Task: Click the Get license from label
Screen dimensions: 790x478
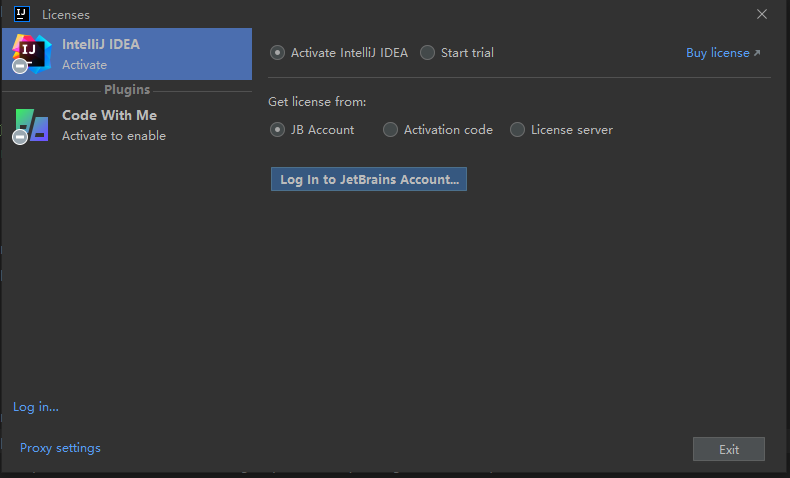Action: pos(317,102)
